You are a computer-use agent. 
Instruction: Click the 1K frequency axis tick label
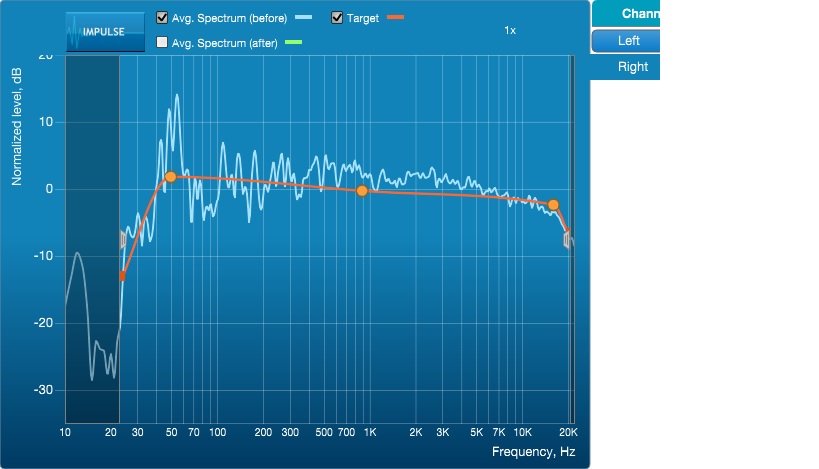coord(370,432)
